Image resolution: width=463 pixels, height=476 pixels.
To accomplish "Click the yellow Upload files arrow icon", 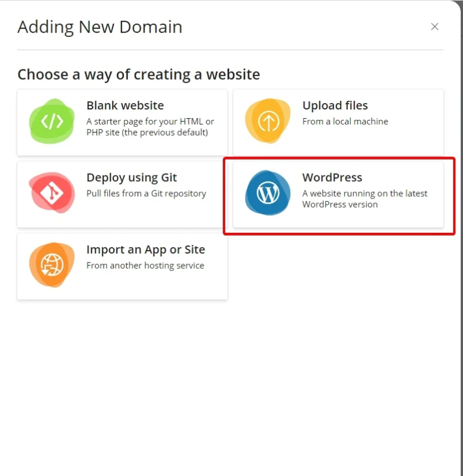I will coord(268,121).
